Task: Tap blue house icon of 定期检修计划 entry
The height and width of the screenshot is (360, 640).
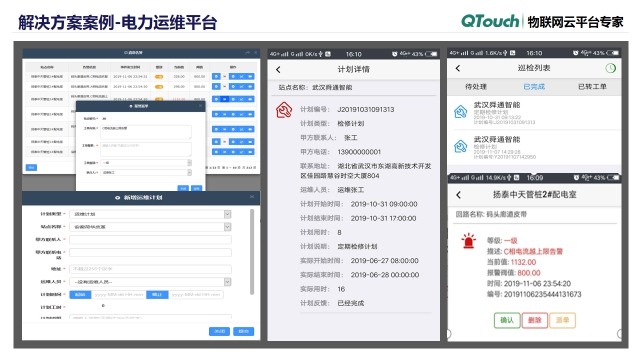Action: click(x=460, y=111)
